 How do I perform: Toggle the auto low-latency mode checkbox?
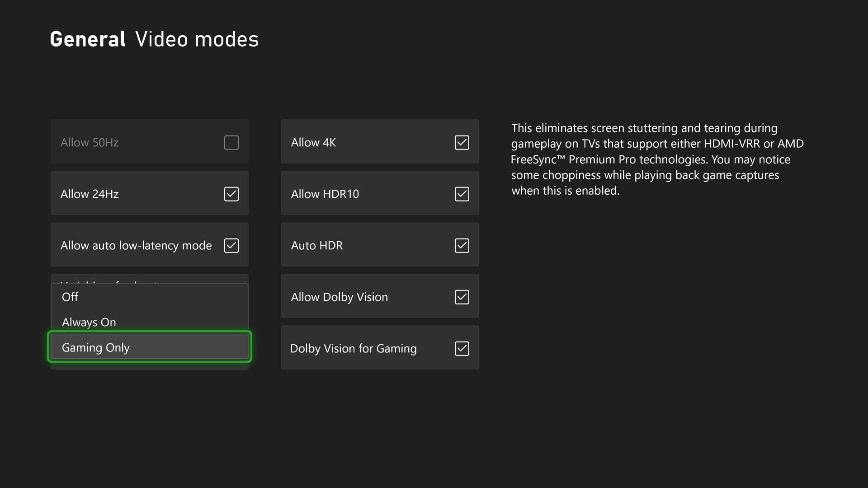(231, 246)
